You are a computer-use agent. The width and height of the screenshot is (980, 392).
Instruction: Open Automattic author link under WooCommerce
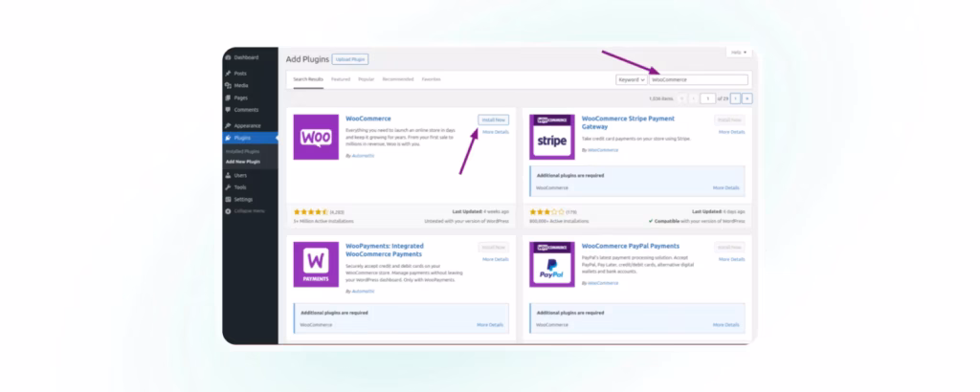point(363,156)
